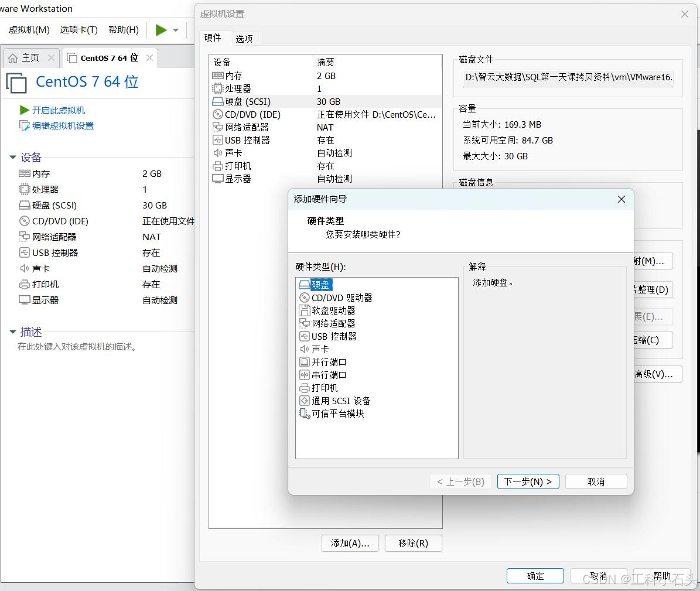Screen dimensions: 700x591
Task: Click the green power-on toolbar play icon
Action: pyautogui.click(x=161, y=30)
